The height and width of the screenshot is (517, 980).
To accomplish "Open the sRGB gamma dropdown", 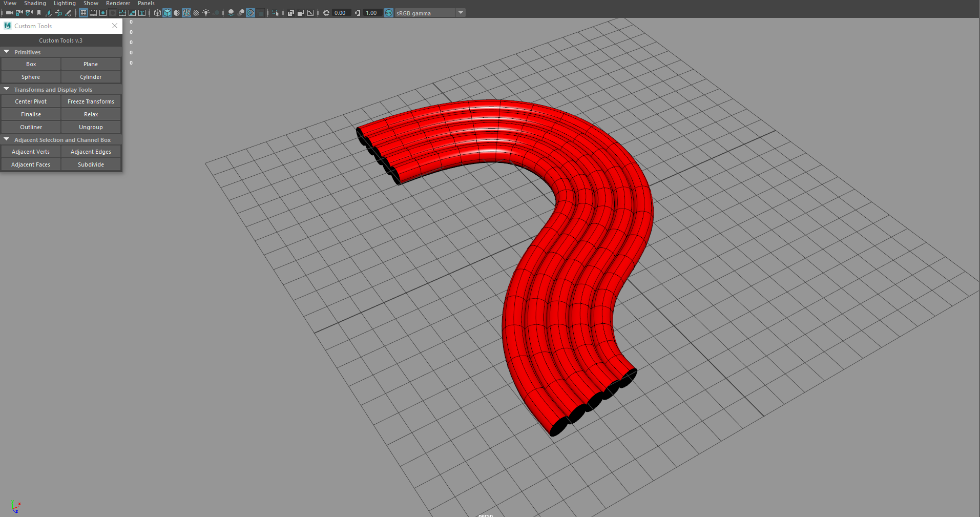I will pos(460,13).
